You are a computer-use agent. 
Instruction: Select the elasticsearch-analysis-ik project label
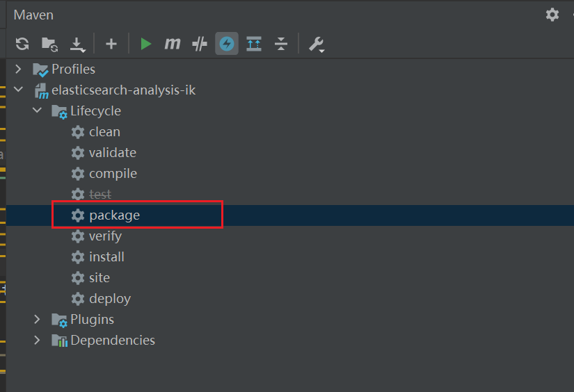[123, 90]
